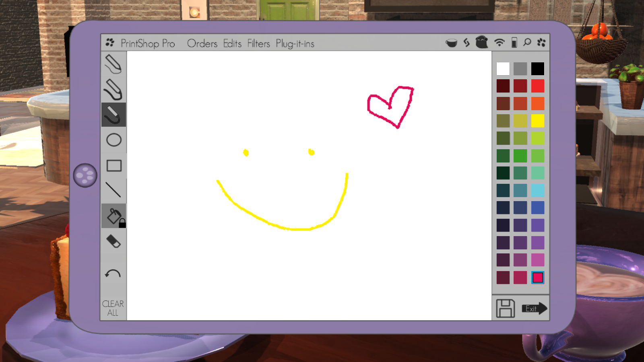
Task: Click the magnifier search icon
Action: pos(527,43)
